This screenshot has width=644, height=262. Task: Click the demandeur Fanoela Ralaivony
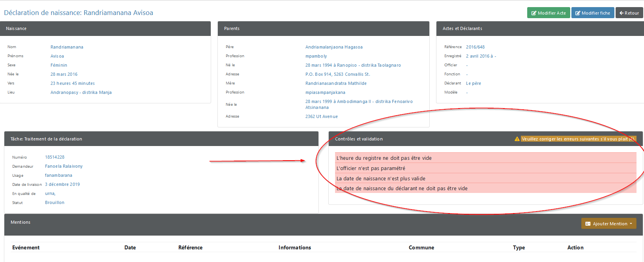(x=64, y=166)
